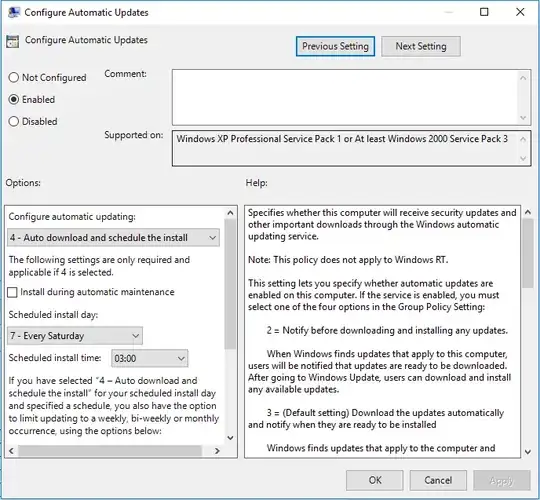Click the Help pane scroll-up arrow
This screenshot has width=540, height=500.
527,212
